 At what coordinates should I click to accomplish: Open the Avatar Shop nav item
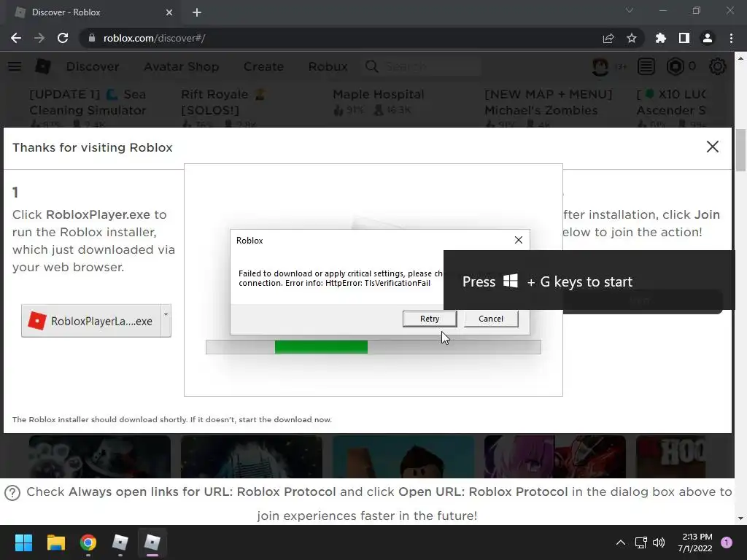pyautogui.click(x=182, y=66)
